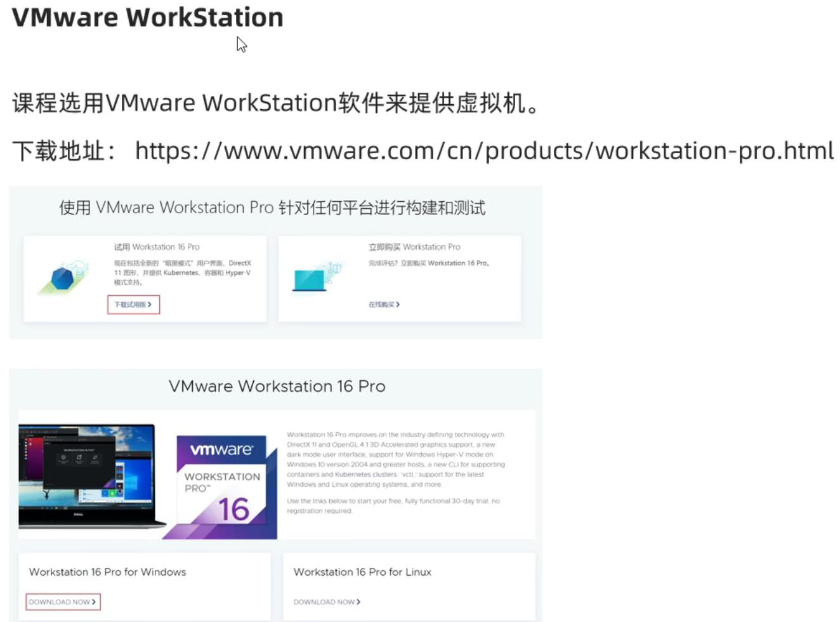Image resolution: width=840 pixels, height=622 pixels.
Task: Select Workstation 16 Pro for Linux title
Action: [362, 572]
